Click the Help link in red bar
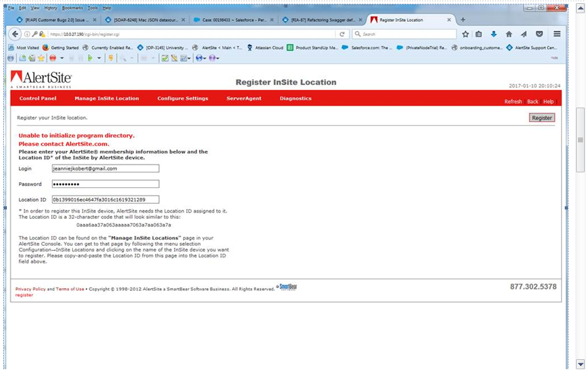 coord(548,102)
